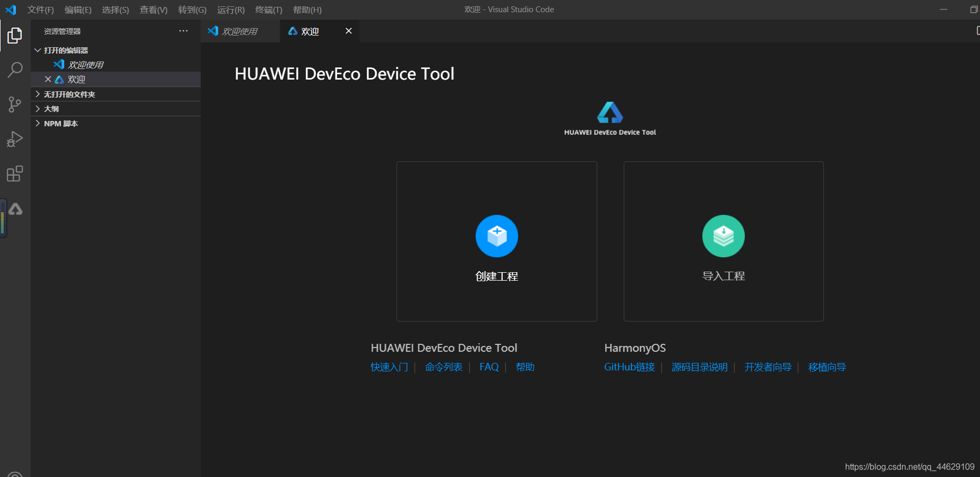This screenshot has width=980, height=477.
Task: Open the Source Control view icon
Action: 15,105
